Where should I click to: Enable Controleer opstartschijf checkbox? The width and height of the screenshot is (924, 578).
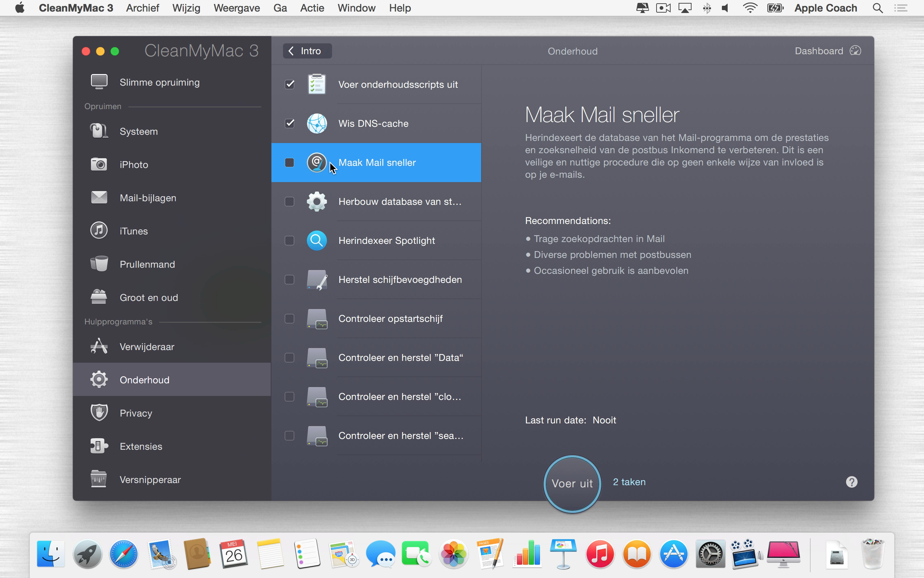290,319
